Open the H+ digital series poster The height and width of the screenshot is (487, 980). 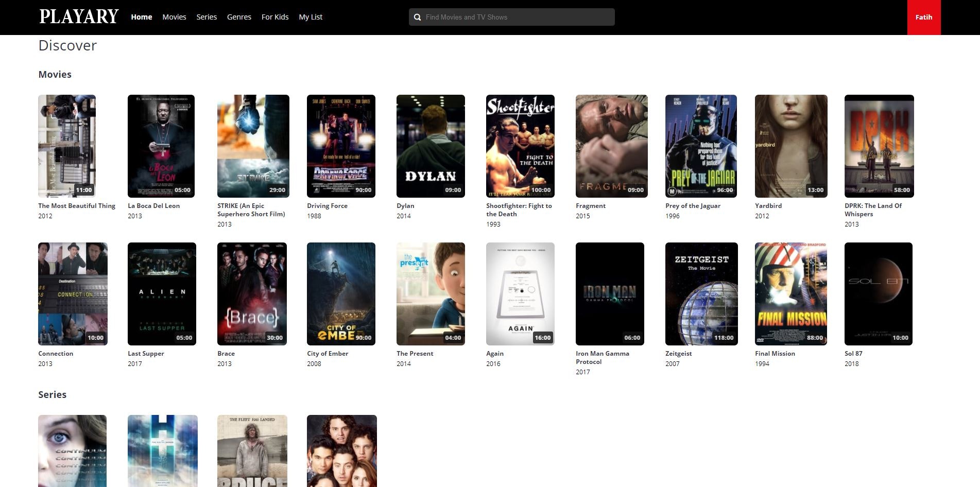click(162, 450)
